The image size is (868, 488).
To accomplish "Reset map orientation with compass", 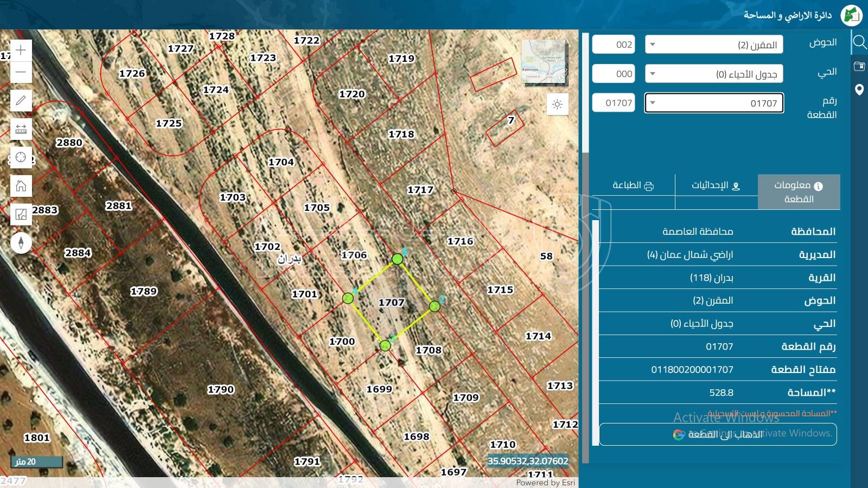I will tap(21, 242).
